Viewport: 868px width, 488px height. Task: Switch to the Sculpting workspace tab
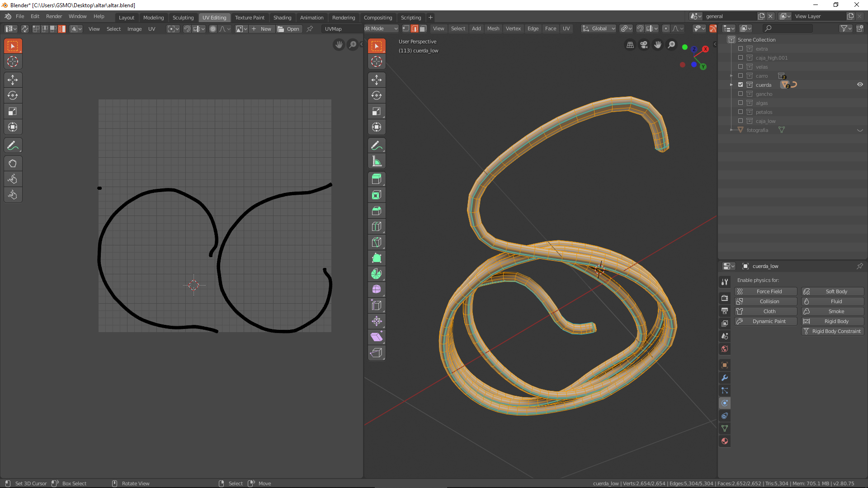click(183, 18)
